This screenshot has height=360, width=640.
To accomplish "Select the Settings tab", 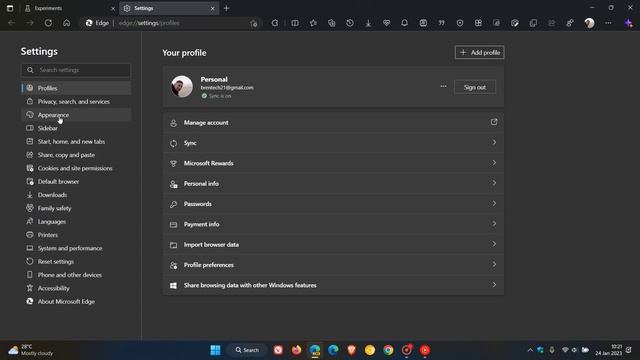I will (x=169, y=8).
